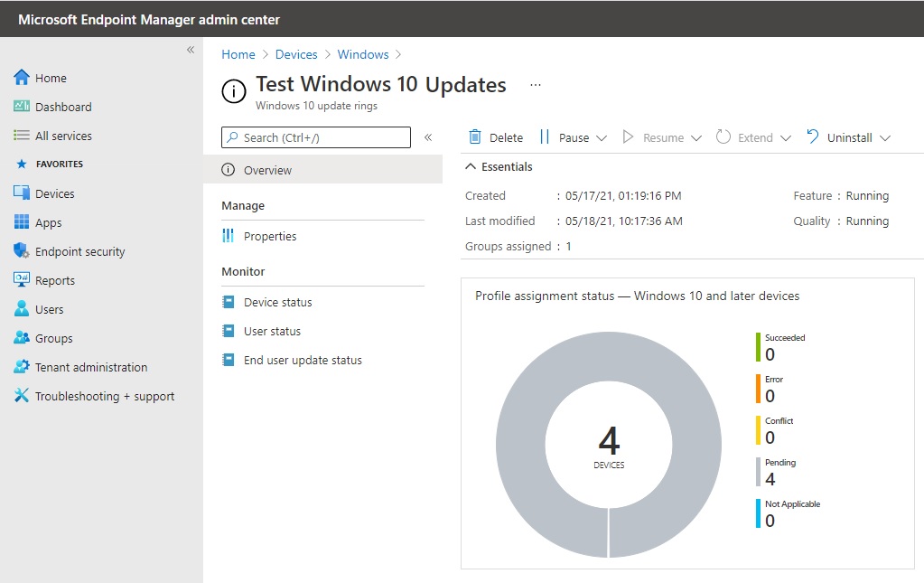The width and height of the screenshot is (924, 583).
Task: Click the Devices breadcrumb link
Action: coord(296,54)
